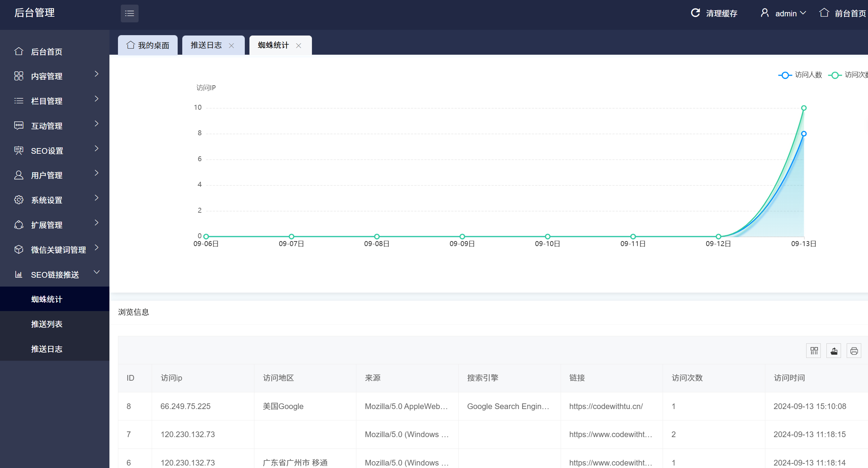Screen dimensions: 868x468
Task: Expand the 栏目管理 menu arrow
Action: click(96, 99)
